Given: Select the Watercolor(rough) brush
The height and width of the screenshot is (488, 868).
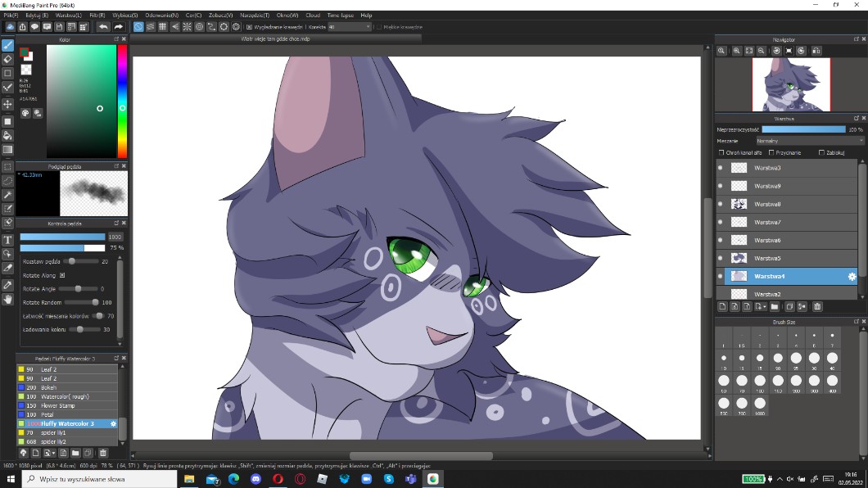Looking at the screenshot, I should pyautogui.click(x=66, y=396).
